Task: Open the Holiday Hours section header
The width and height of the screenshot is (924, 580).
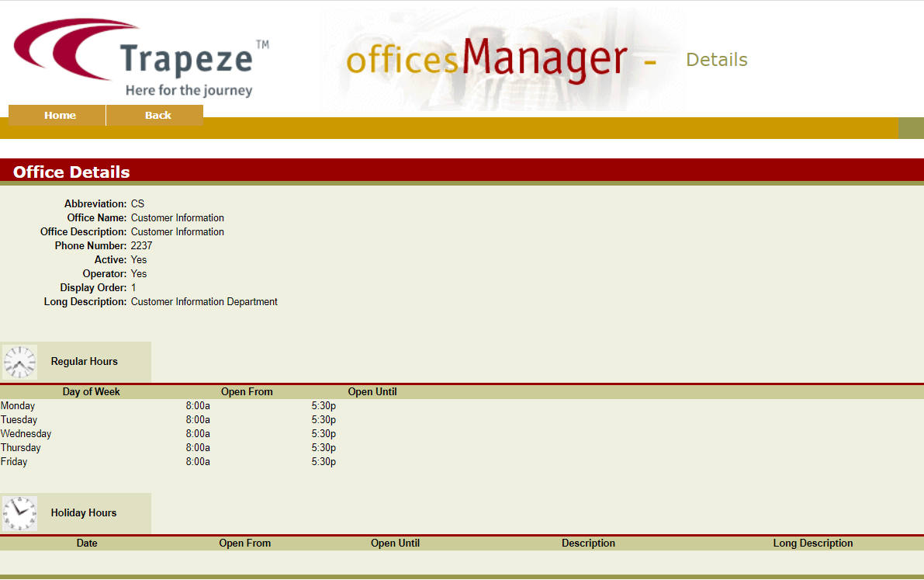Action: (84, 512)
